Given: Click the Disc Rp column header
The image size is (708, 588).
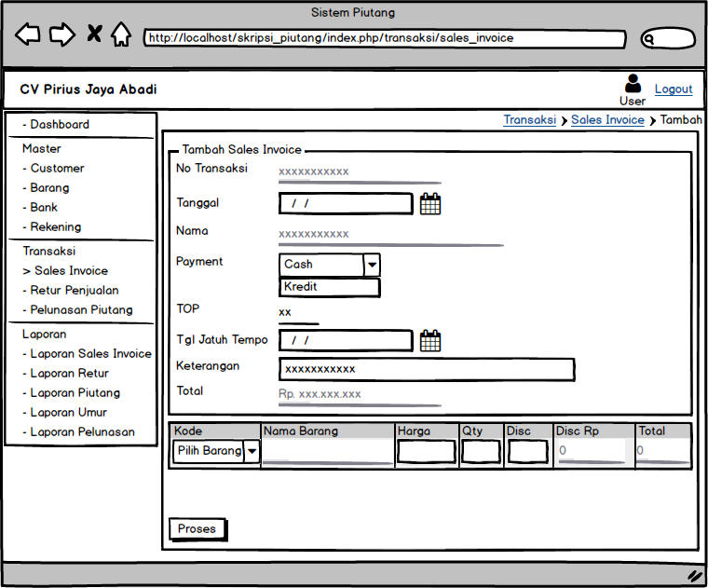Looking at the screenshot, I should [x=578, y=431].
